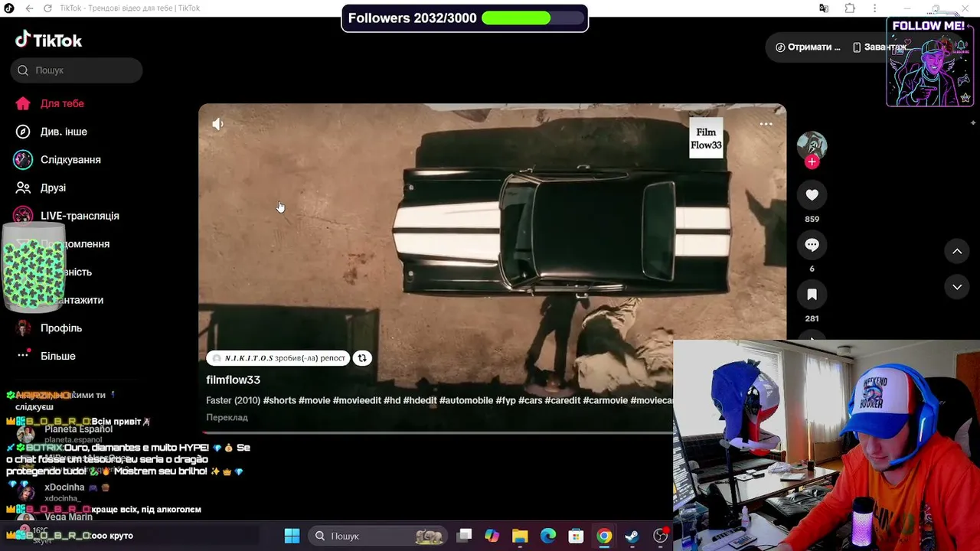Reload the page with the refresh icon
Viewport: 980px width, 551px height.
point(47,8)
